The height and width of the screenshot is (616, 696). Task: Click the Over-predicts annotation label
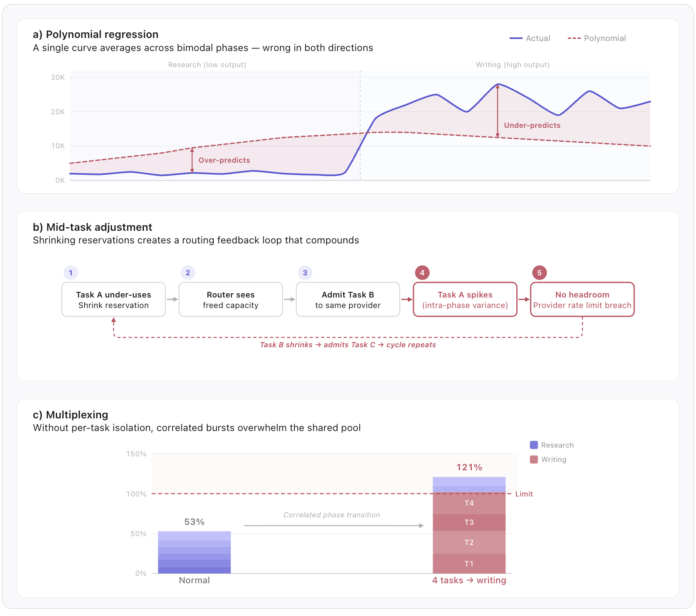(224, 160)
